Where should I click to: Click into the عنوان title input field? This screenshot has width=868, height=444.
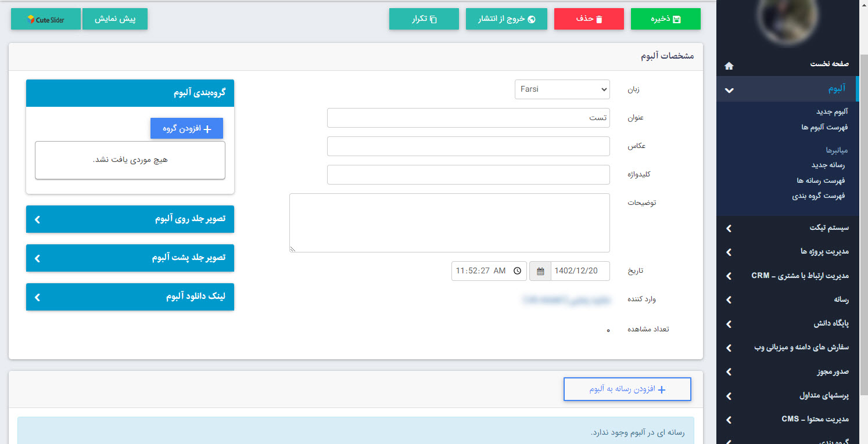468,118
